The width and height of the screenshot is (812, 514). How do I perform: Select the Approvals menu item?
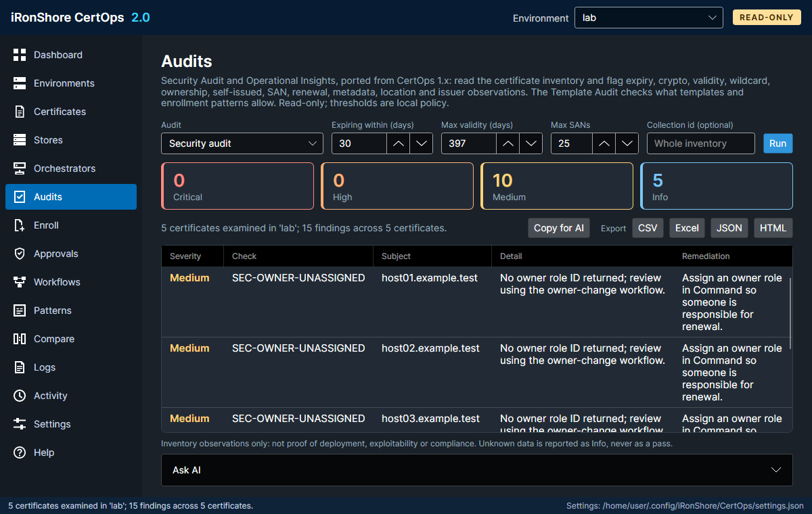71,254
